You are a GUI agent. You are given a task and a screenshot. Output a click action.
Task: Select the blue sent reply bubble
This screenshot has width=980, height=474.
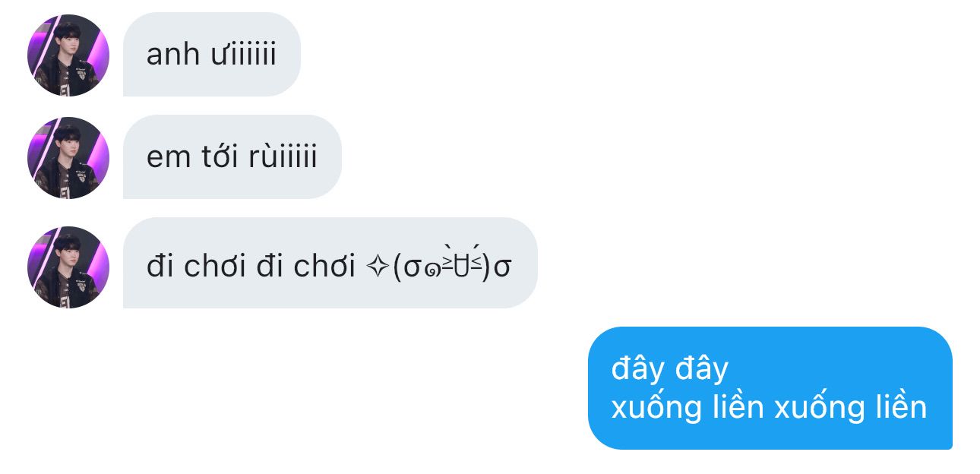click(770, 388)
